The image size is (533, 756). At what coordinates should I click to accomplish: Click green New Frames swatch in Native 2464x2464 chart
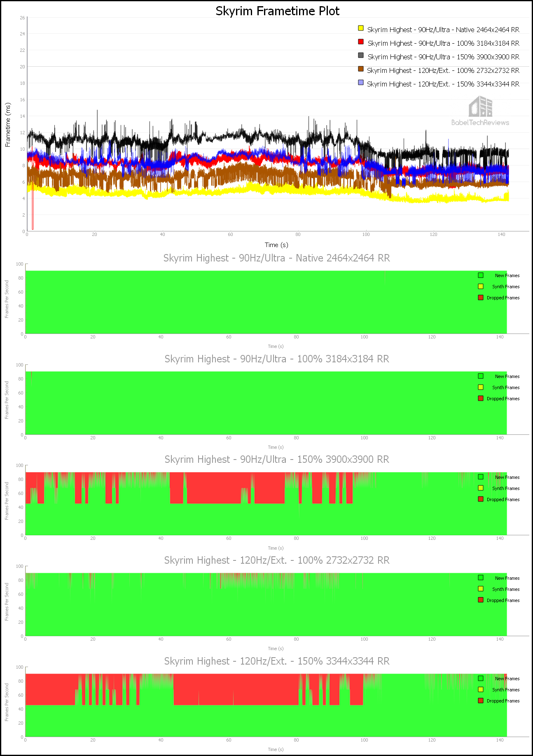481,275
